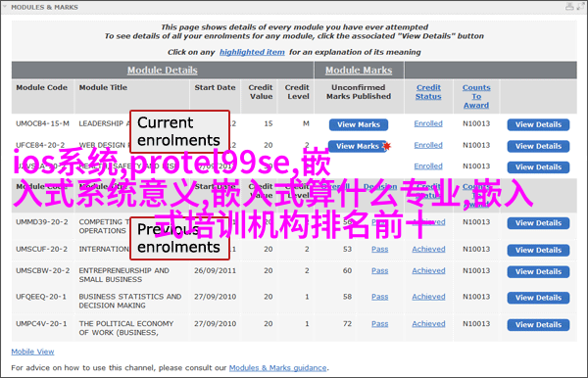Click the Module Code column header
This screenshot has width=588, height=378.
41,87
